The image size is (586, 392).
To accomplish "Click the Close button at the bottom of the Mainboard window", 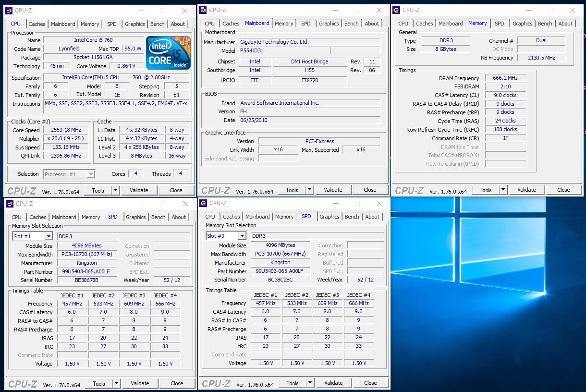I will pos(370,190).
